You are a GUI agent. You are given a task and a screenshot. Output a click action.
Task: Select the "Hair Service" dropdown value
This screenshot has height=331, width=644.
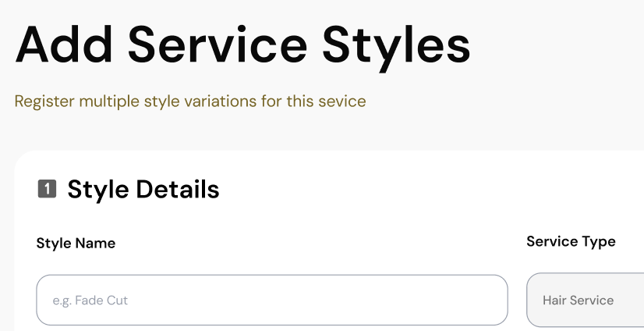(x=578, y=300)
